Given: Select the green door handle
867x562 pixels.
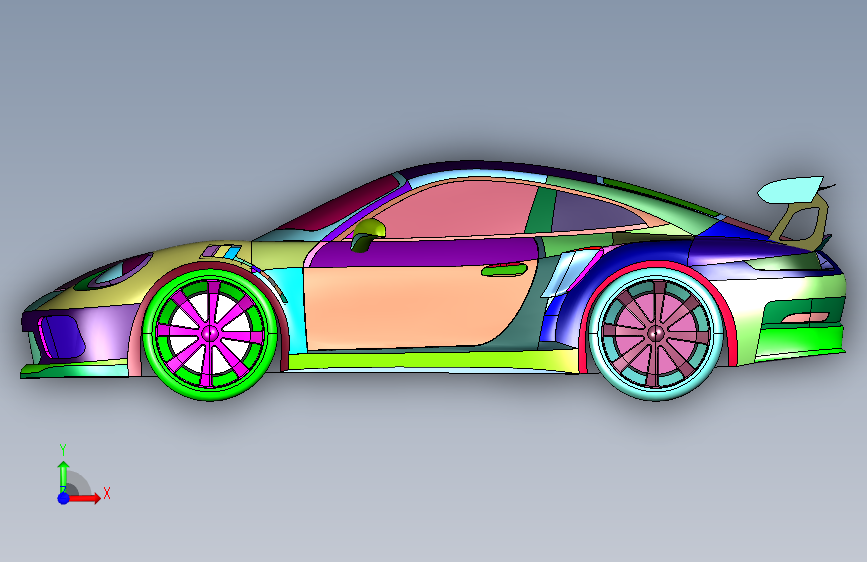Looking at the screenshot, I should coord(504,270).
